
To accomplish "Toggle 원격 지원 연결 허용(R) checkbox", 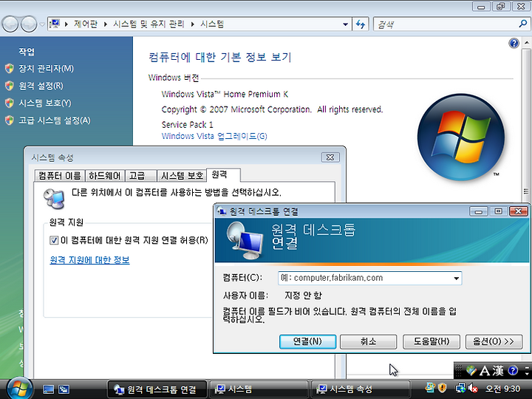I will pyautogui.click(x=54, y=240).
